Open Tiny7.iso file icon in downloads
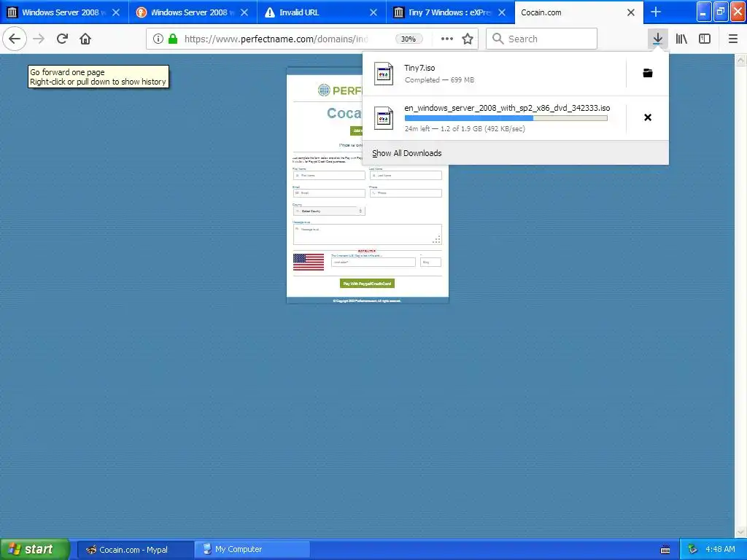 coord(384,74)
